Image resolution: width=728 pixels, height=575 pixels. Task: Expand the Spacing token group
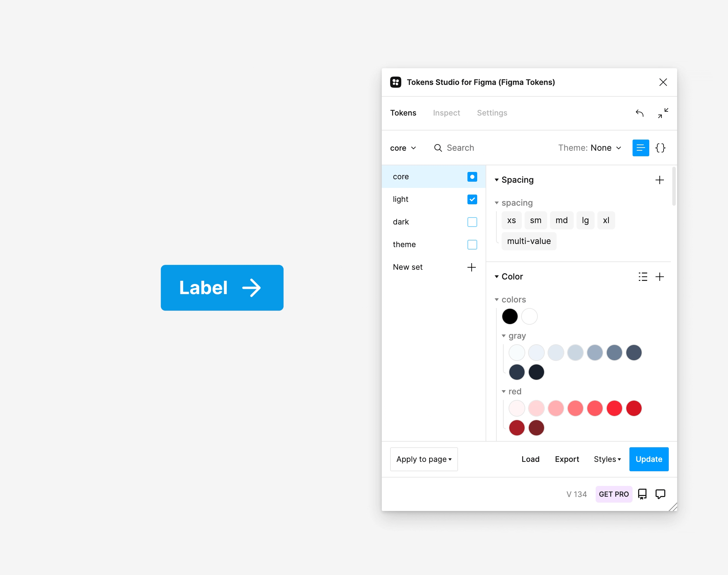[x=496, y=180]
